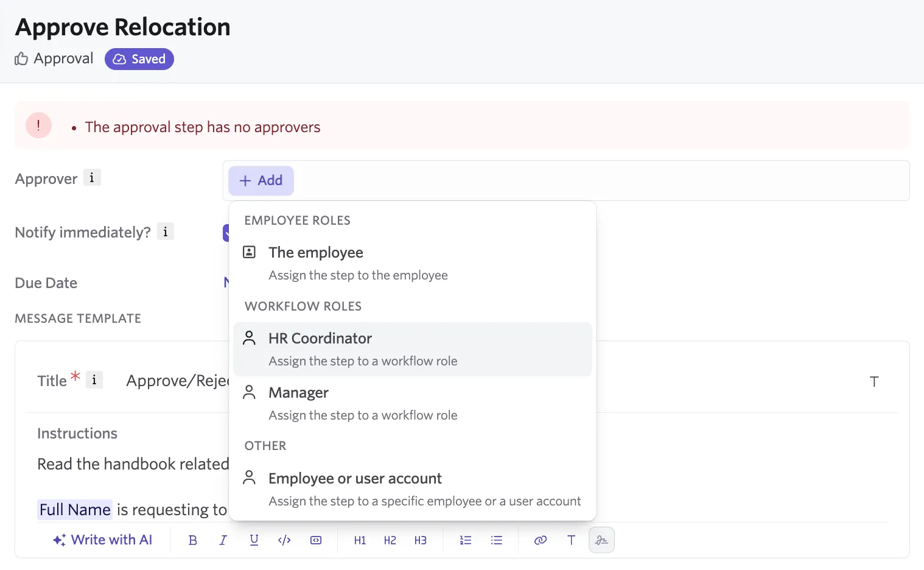The height and width of the screenshot is (570, 924).
Task: Click the Saved status badge
Action: pyautogui.click(x=139, y=59)
